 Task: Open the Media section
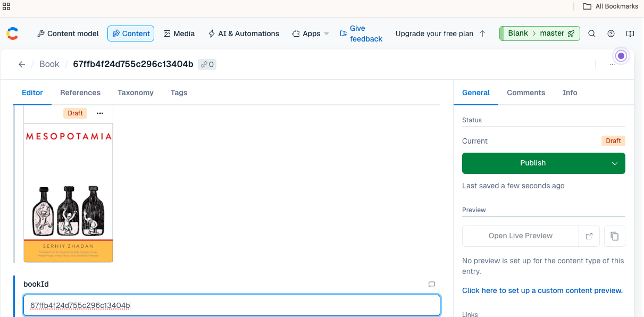coord(179,34)
